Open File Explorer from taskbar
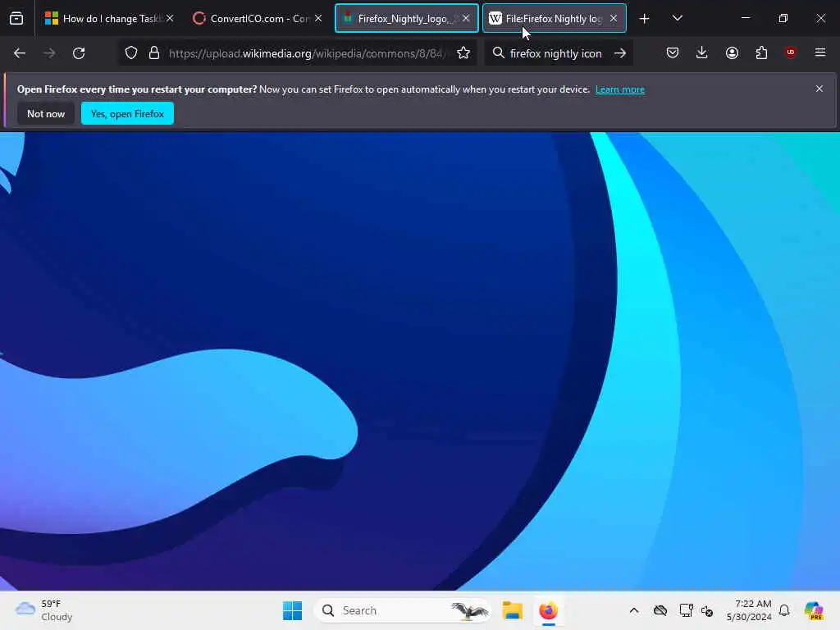The width and height of the screenshot is (840, 630). point(512,610)
